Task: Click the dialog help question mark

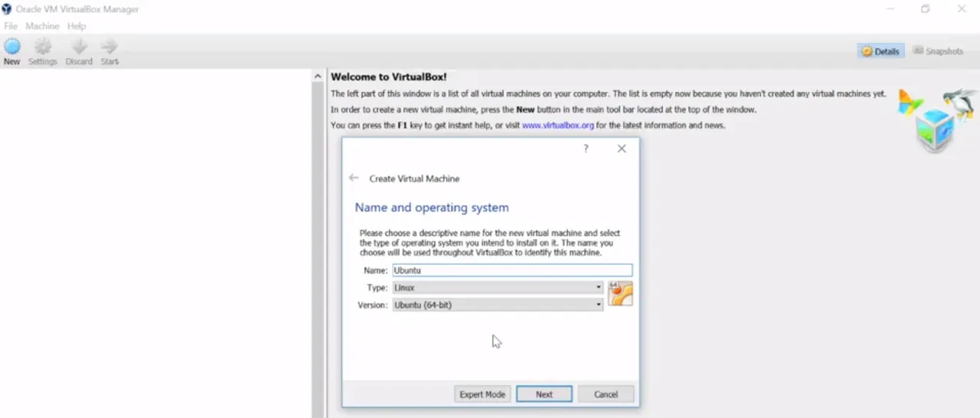Action: (586, 149)
